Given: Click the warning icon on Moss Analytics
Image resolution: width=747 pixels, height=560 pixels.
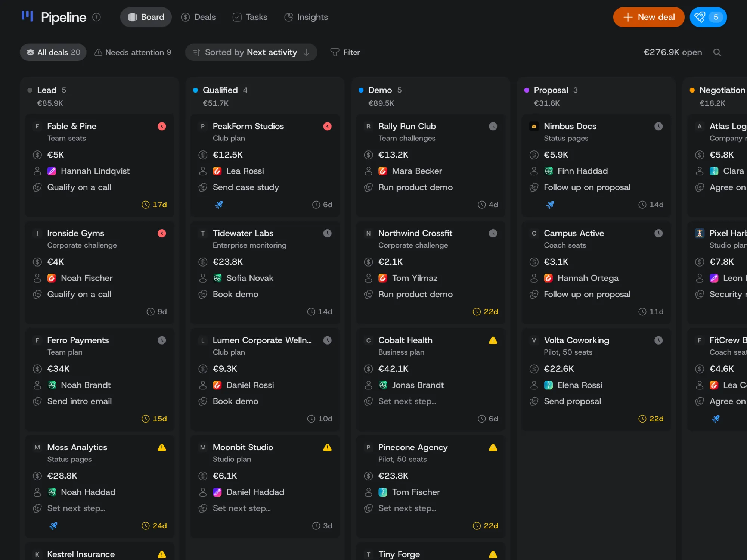Looking at the screenshot, I should pos(162,447).
